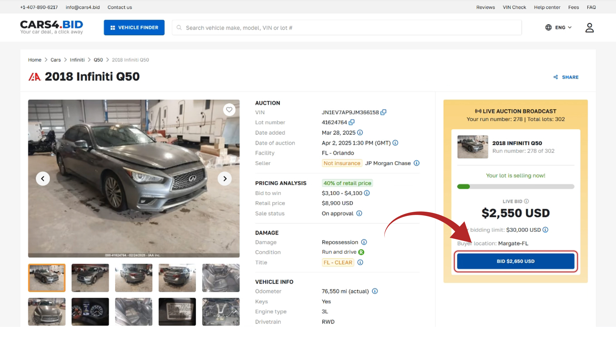Screen dimensions: 616x364
Task: Click the search vehicle input field
Action: pos(346,28)
